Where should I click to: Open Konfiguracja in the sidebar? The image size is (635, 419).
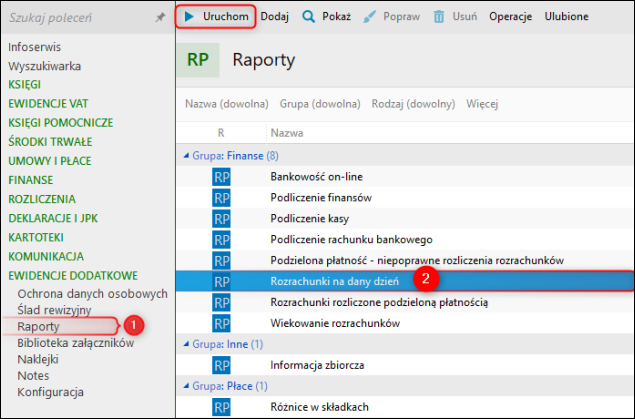[51, 392]
